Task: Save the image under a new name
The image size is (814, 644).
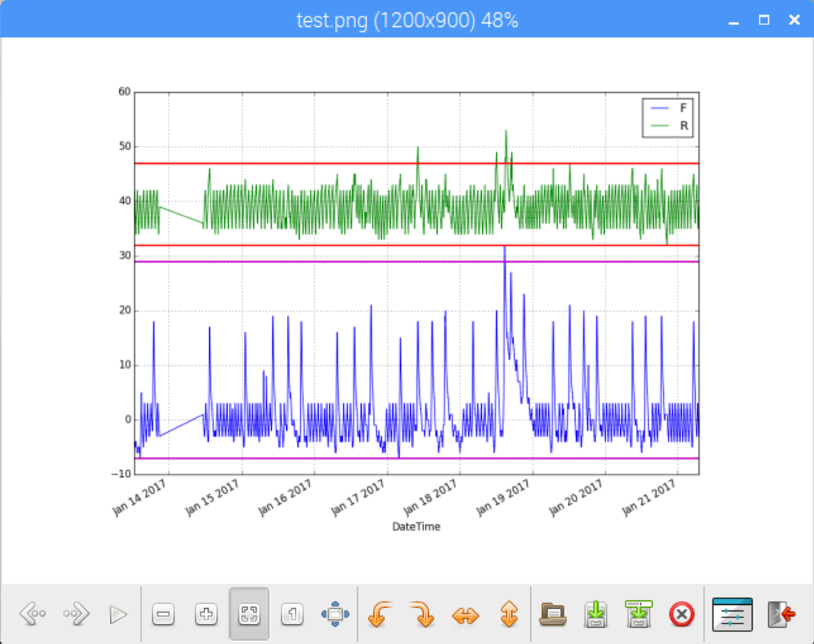Action: (638, 615)
